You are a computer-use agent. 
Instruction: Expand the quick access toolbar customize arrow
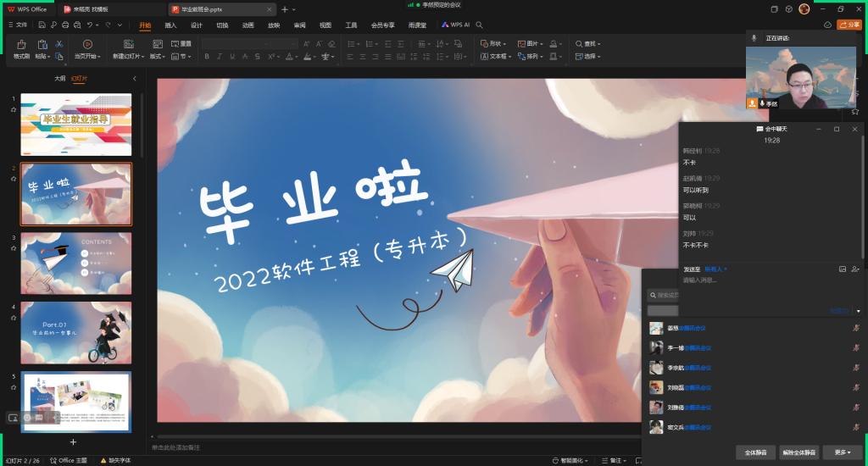pyautogui.click(x=120, y=25)
